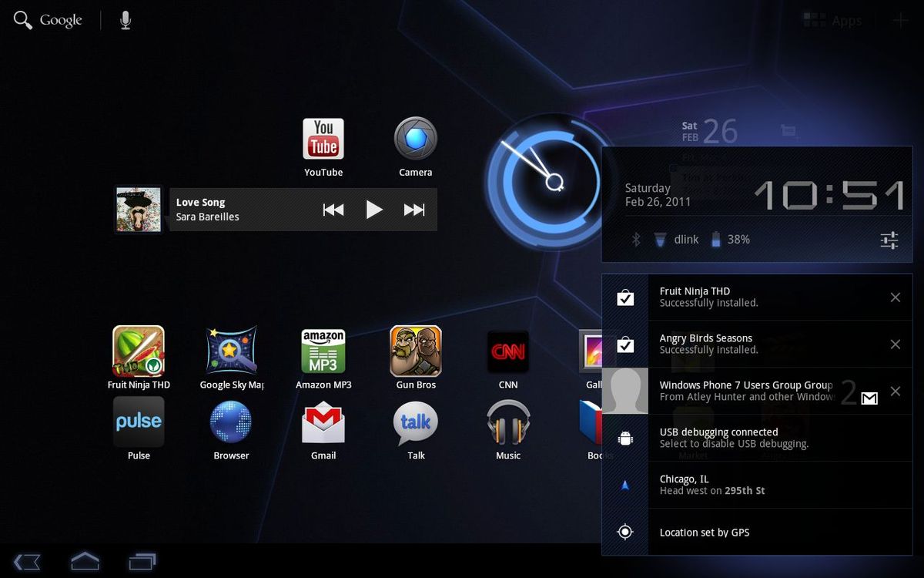Image resolution: width=924 pixels, height=578 pixels.
Task: Dismiss the Fruit Ninja THD notification
Action: 896,297
